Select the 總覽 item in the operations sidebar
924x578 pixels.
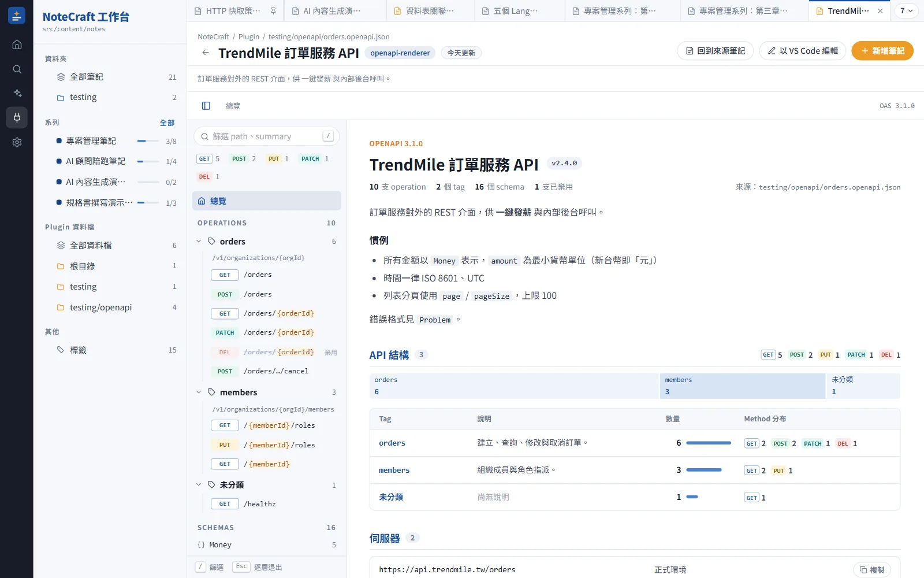coord(267,201)
